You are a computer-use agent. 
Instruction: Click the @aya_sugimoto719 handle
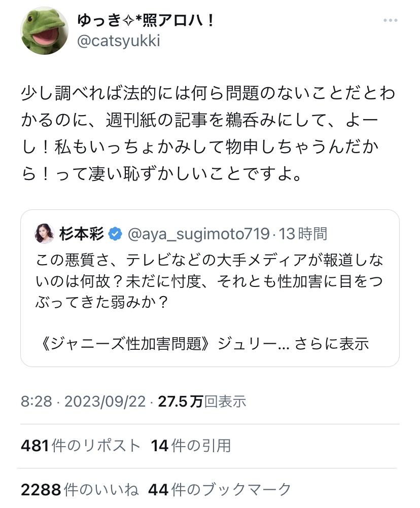point(198,234)
